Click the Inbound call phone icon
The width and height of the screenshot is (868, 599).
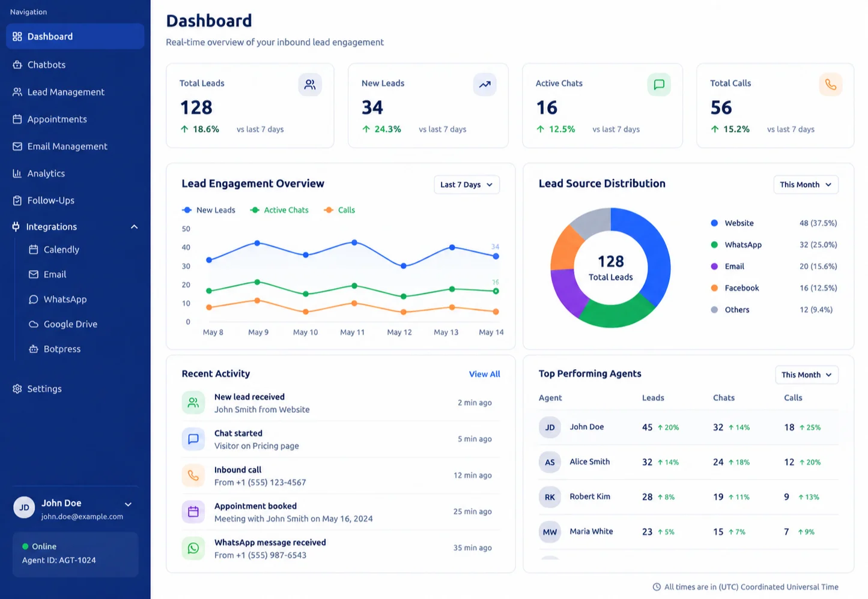point(193,475)
